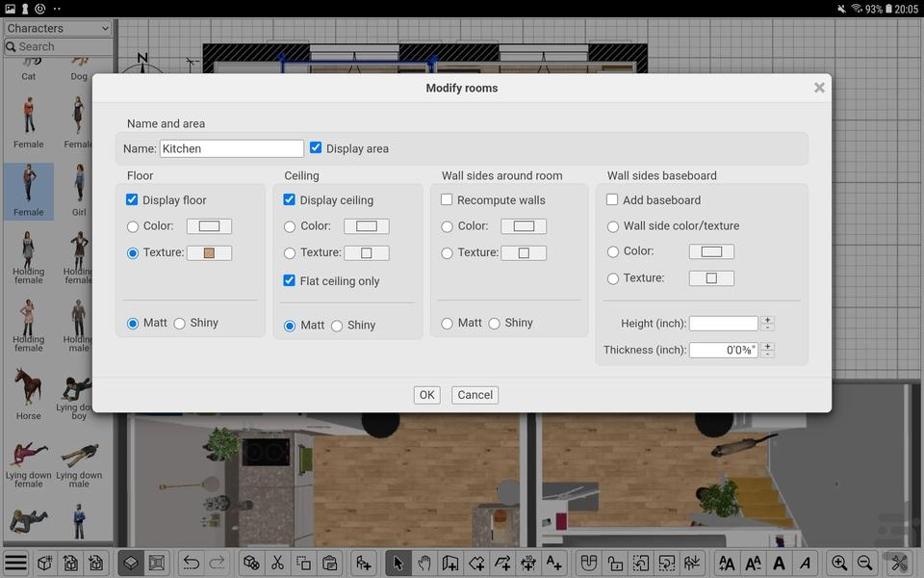
Task: Click the Name field containing Kitchen
Action: tap(231, 148)
